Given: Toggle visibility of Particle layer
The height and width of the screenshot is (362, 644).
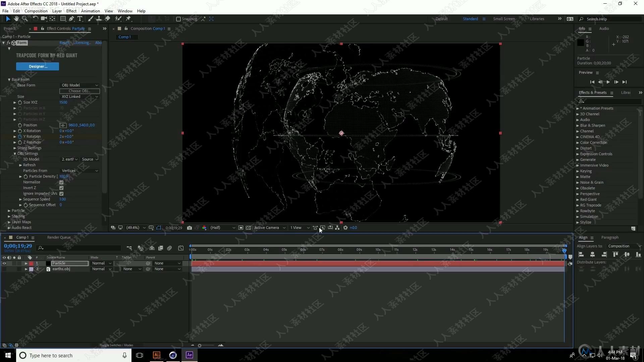Looking at the screenshot, I should coord(4,263).
